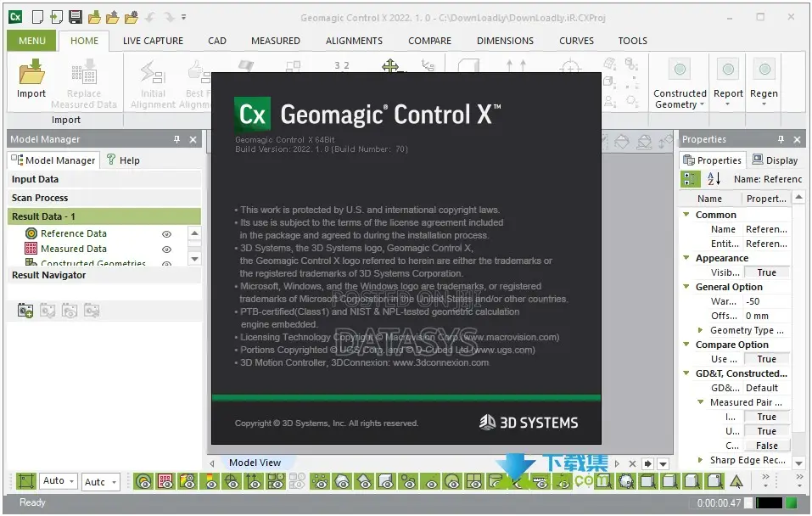Viewport: 812px width, 516px height.
Task: Open the quick access toolbar customize arrow
Action: (x=184, y=17)
